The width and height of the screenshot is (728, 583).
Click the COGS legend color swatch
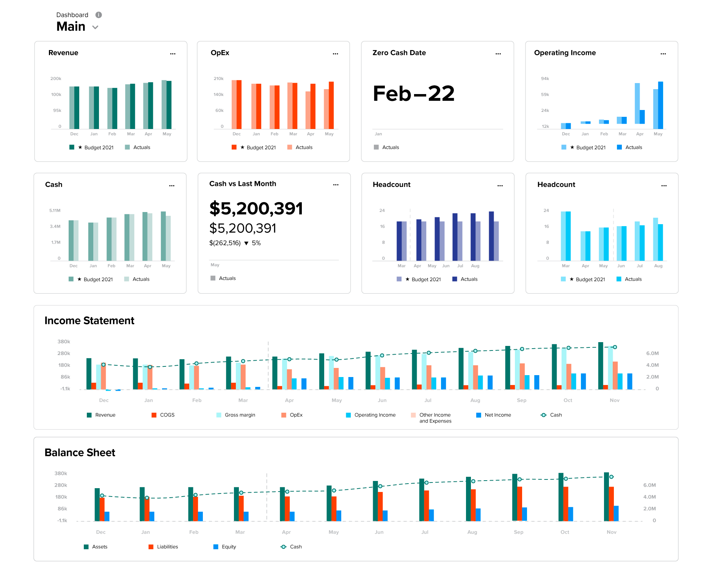(x=154, y=415)
